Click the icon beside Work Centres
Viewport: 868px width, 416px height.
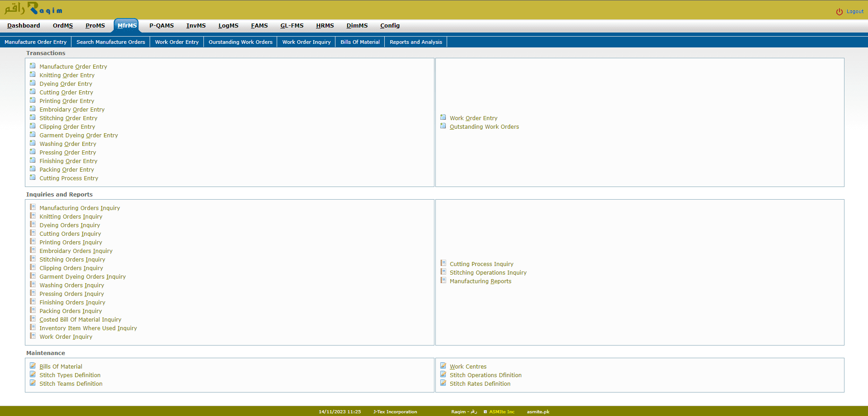click(443, 366)
